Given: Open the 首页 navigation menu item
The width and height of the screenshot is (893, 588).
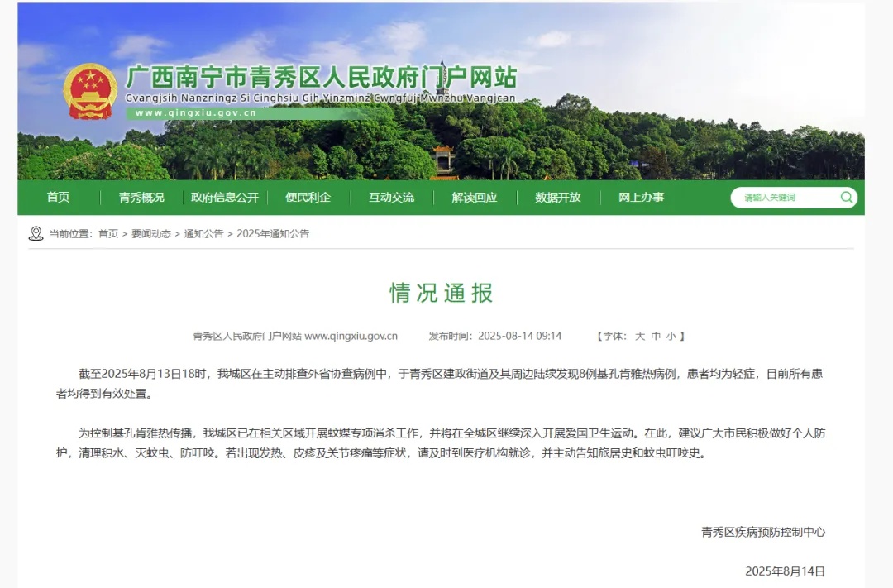Looking at the screenshot, I should point(59,198).
